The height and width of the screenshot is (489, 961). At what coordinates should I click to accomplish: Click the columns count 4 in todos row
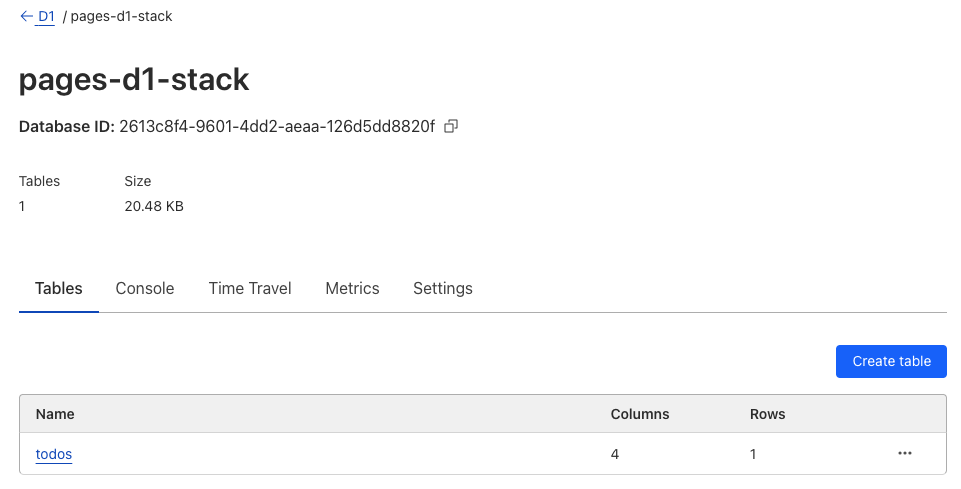coord(615,454)
